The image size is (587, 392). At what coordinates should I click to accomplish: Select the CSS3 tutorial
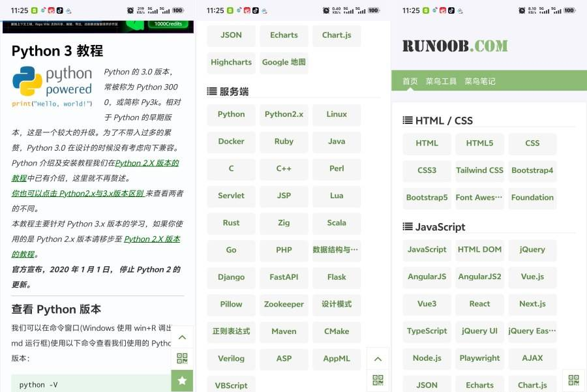point(427,170)
